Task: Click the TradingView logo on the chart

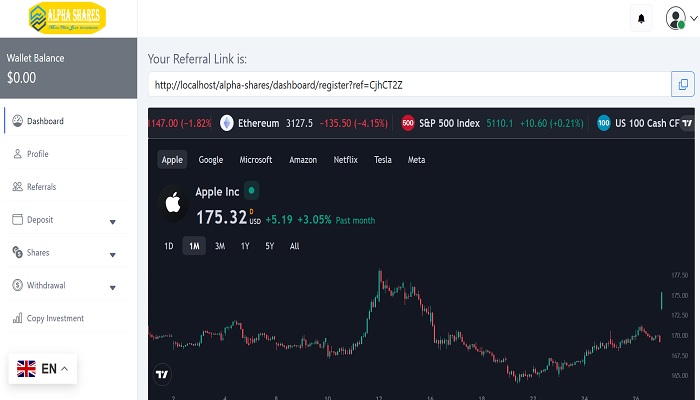Action: pos(162,375)
